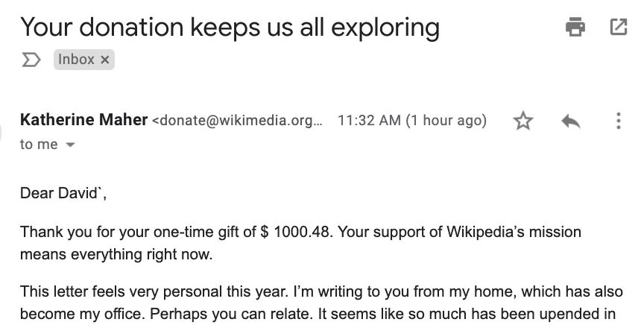Click sender name Katherine Maher
The width and height of the screenshot is (644, 325).
83,120
